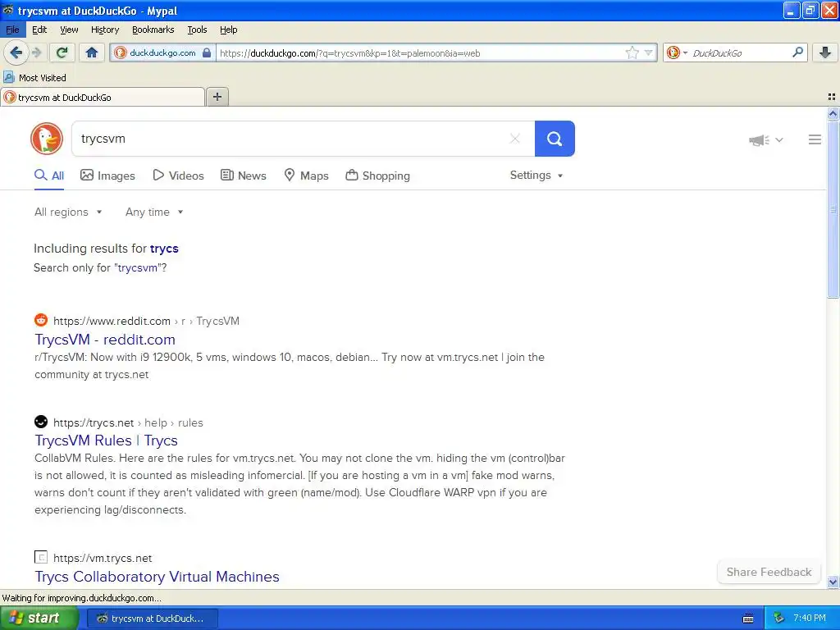The image size is (840, 630).
Task: Go back with the browser Back arrow
Action: pyautogui.click(x=16, y=52)
